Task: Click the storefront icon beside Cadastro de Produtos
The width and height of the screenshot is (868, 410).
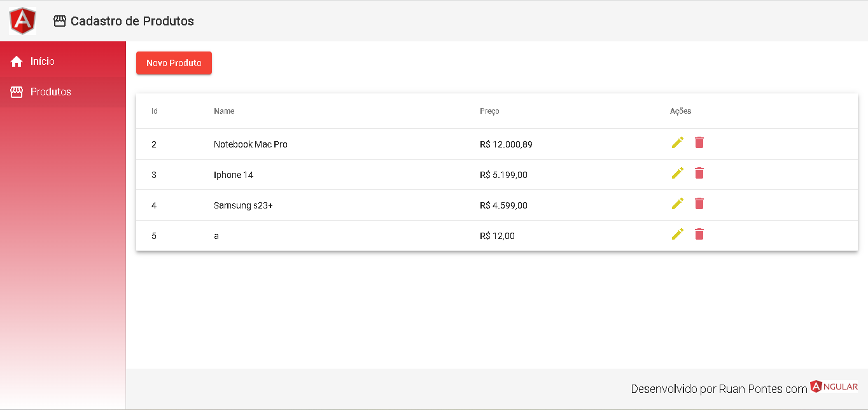Action: coord(60,21)
